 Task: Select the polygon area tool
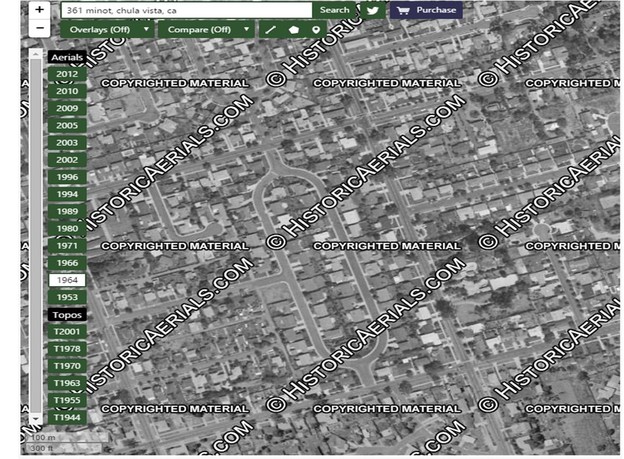[294, 30]
